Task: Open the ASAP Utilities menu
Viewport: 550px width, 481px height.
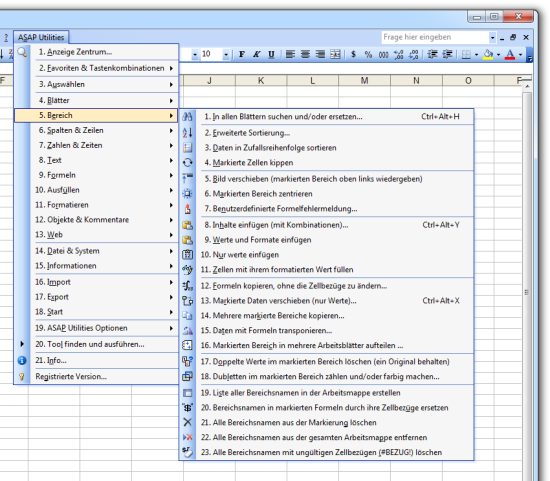Action: [x=41, y=38]
